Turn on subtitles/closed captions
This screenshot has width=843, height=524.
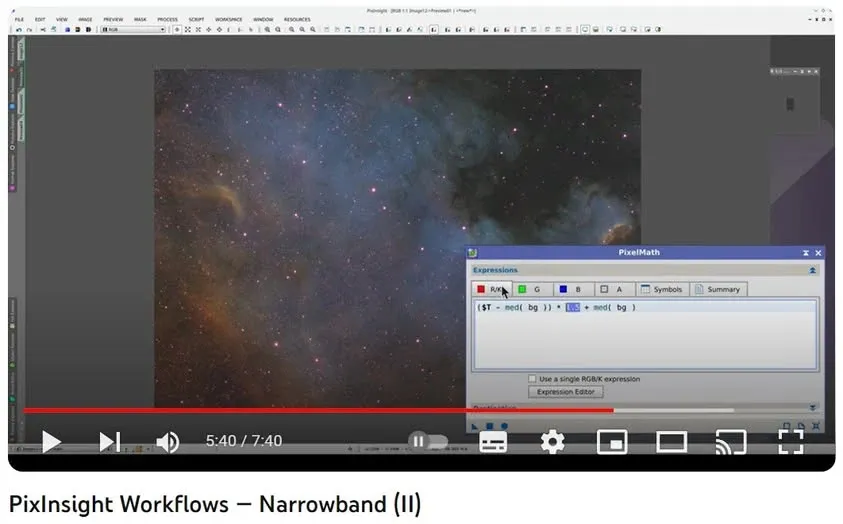[492, 442]
